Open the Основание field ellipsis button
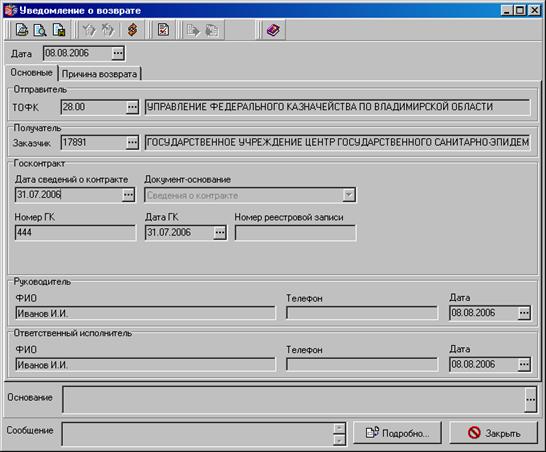 pos(530,399)
